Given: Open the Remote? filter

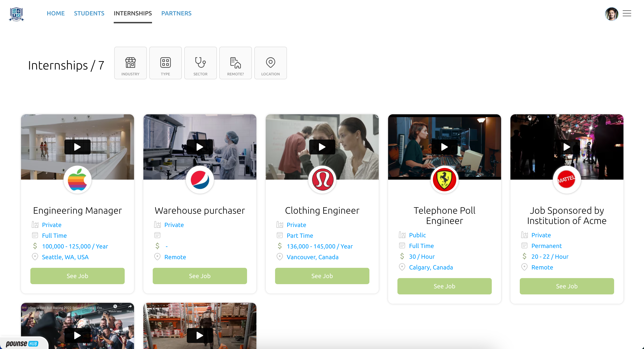Looking at the screenshot, I should point(235,63).
